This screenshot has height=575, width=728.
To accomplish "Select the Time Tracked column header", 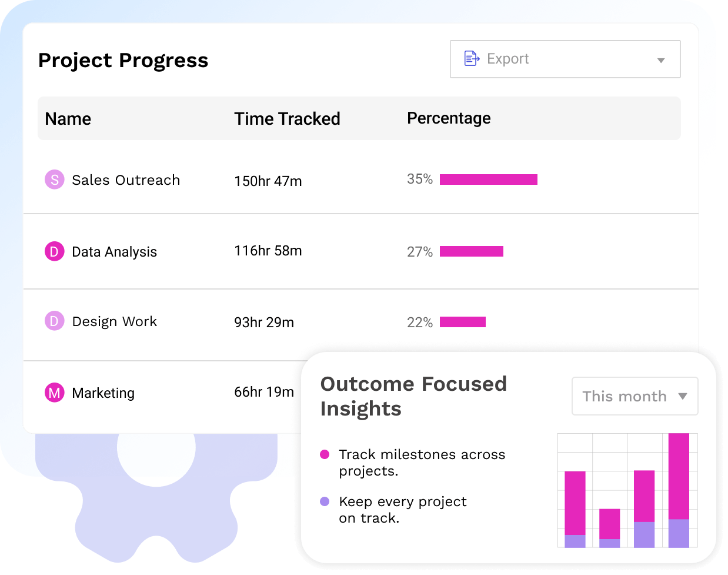I will pos(287,118).
